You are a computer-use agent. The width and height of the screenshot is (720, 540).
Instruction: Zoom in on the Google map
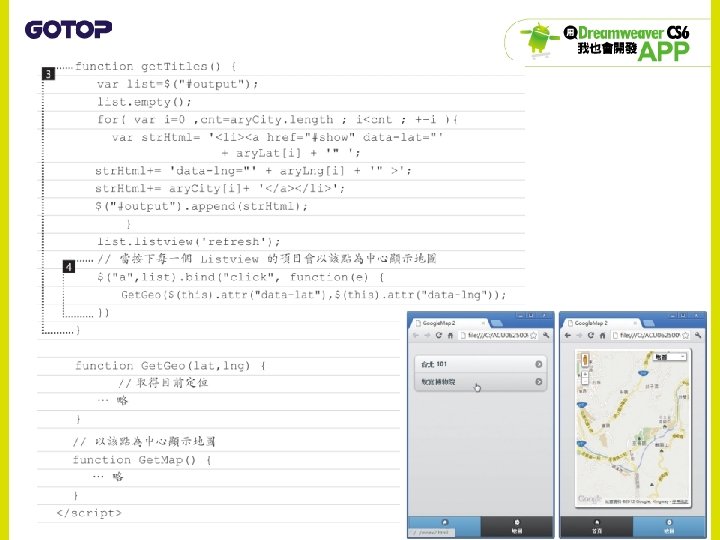point(585,374)
